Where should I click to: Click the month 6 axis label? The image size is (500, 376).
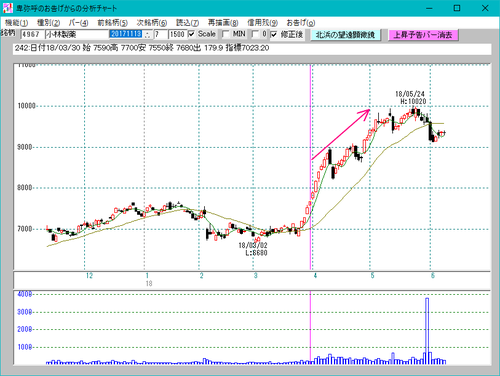coord(433,276)
